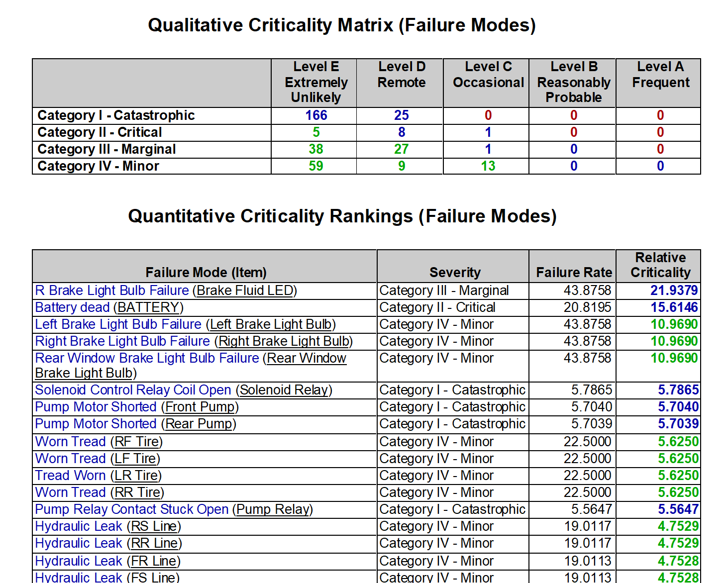
Task: Open Front Pump item link
Action: [200, 407]
